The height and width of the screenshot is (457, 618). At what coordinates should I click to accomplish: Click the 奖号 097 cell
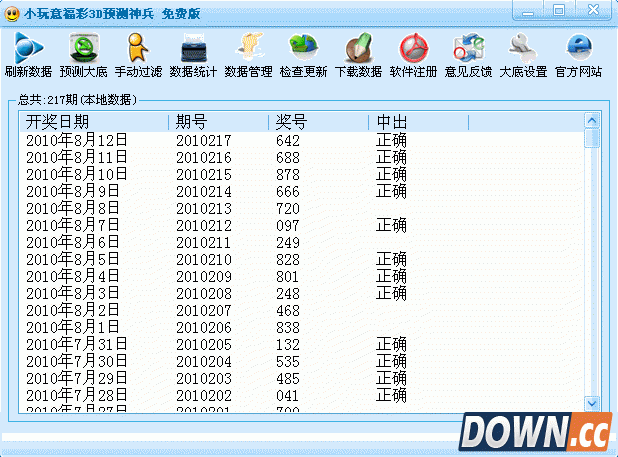tap(288, 226)
